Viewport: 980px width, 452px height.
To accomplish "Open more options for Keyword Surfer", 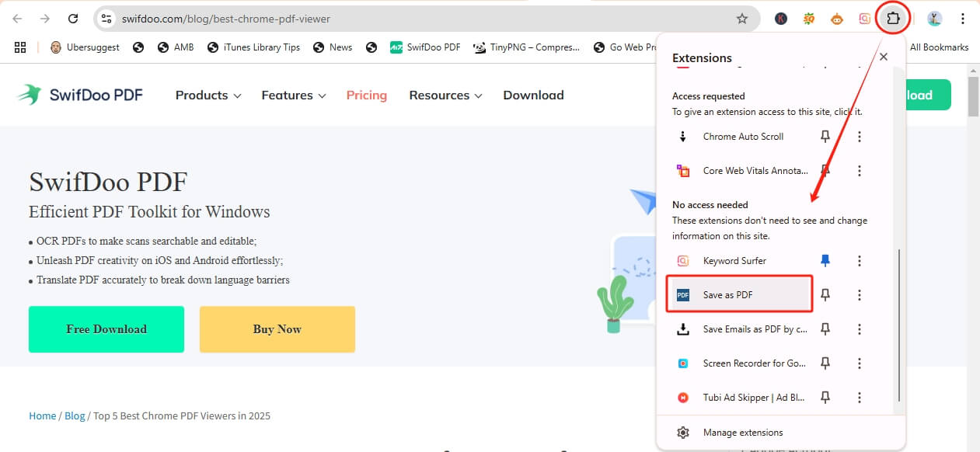I will (860, 261).
